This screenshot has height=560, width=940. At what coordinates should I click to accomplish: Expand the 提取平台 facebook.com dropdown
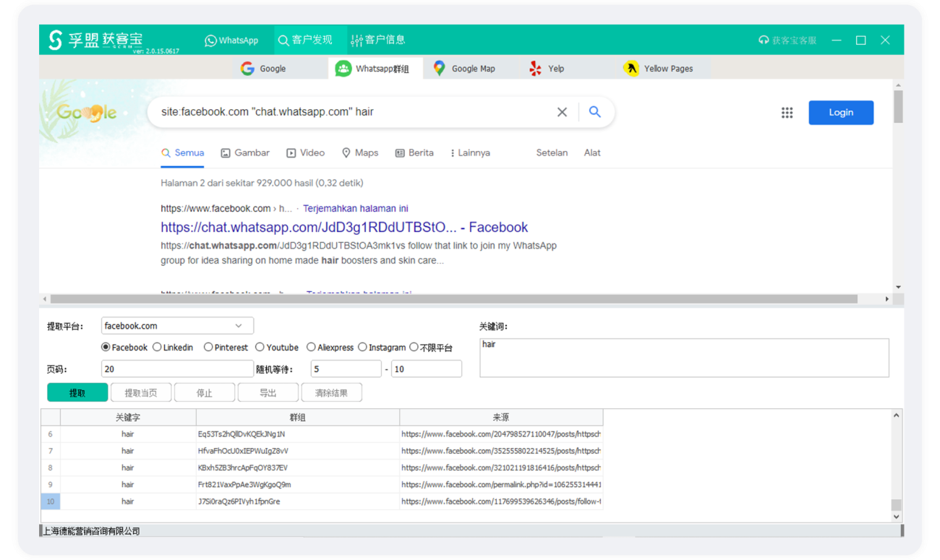pos(177,326)
